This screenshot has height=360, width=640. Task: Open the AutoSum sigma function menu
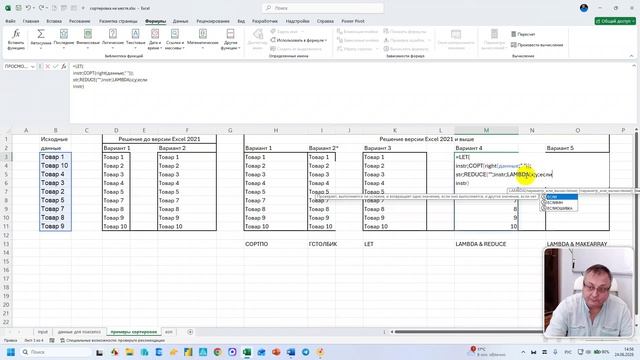(40, 40)
